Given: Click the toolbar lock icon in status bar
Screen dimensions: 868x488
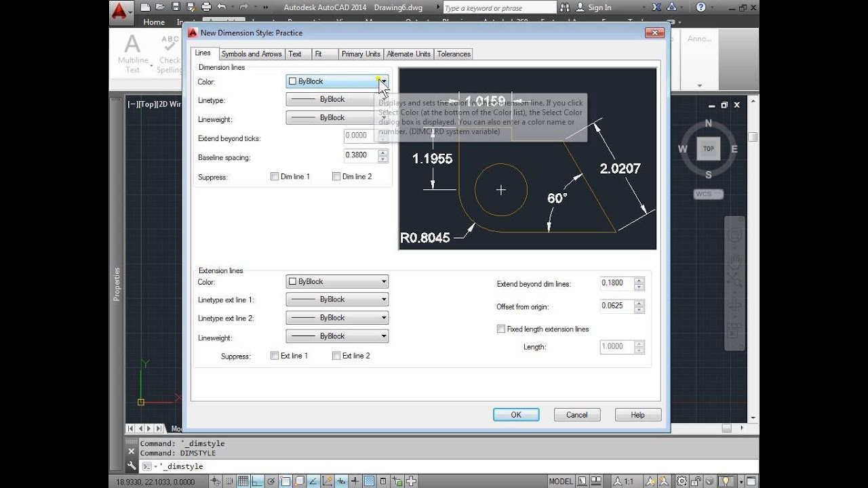Looking at the screenshot, I should 695,481.
